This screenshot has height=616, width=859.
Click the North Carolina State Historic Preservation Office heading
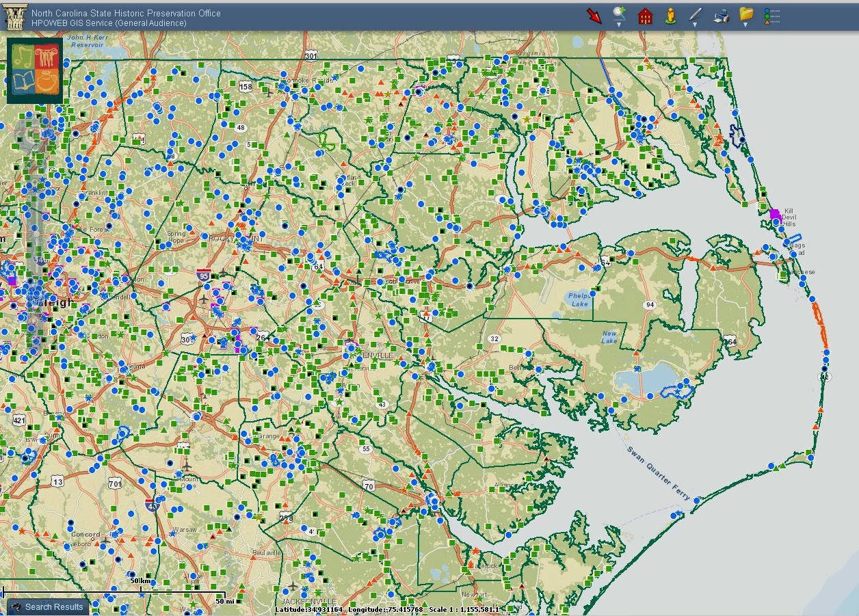pos(125,12)
